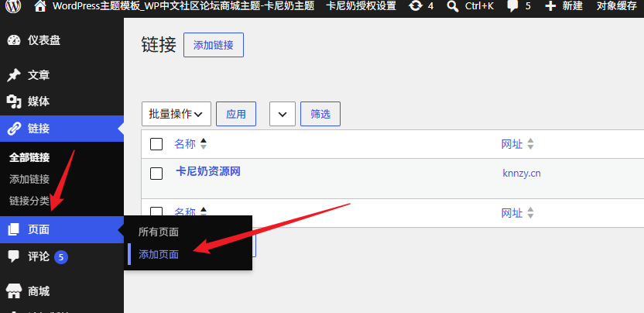
Task: Click the 应用 button
Action: tap(236, 114)
